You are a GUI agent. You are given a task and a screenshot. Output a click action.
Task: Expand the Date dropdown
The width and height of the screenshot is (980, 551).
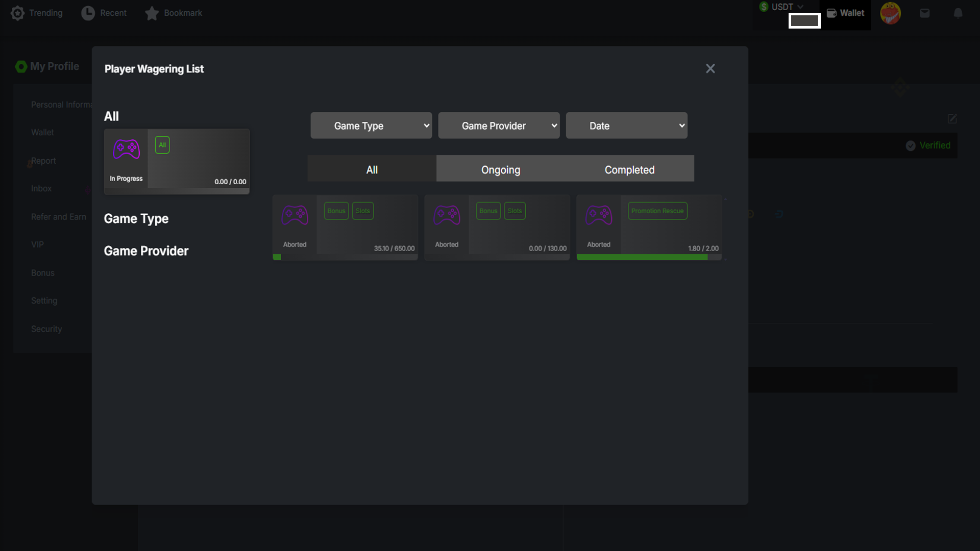[x=626, y=126]
